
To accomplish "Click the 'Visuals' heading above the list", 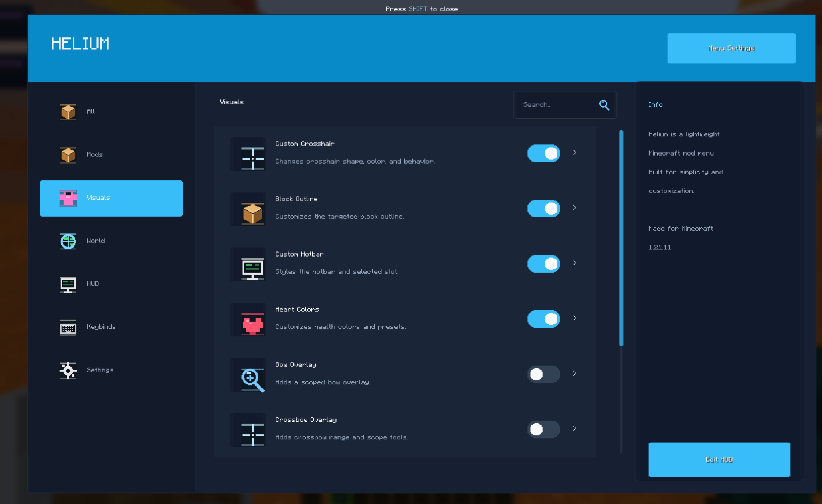I will click(232, 102).
